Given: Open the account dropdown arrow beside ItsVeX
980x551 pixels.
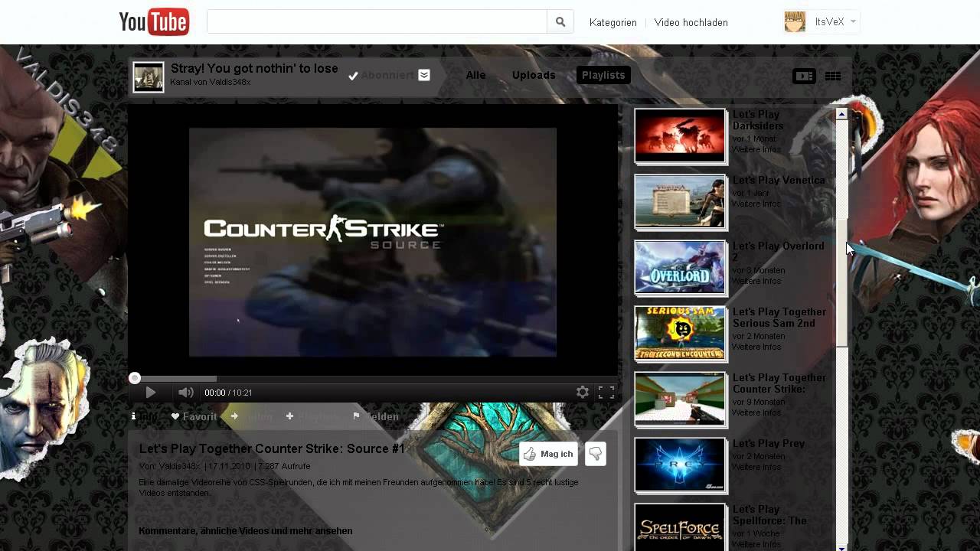Looking at the screenshot, I should click(853, 21).
